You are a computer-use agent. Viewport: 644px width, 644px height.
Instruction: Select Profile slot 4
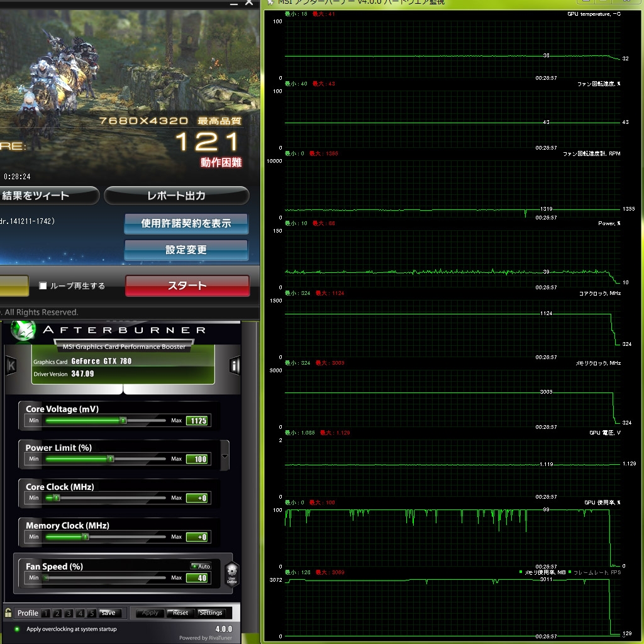point(80,613)
